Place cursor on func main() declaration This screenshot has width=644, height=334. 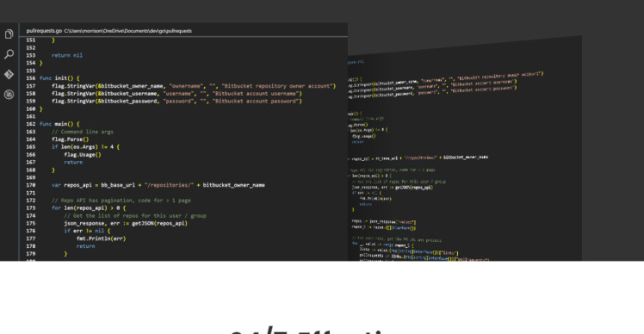[59, 124]
